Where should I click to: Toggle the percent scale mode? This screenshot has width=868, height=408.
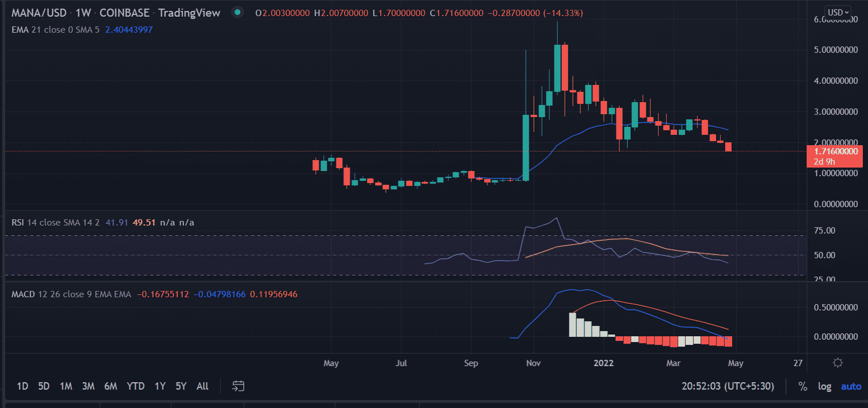click(x=803, y=387)
